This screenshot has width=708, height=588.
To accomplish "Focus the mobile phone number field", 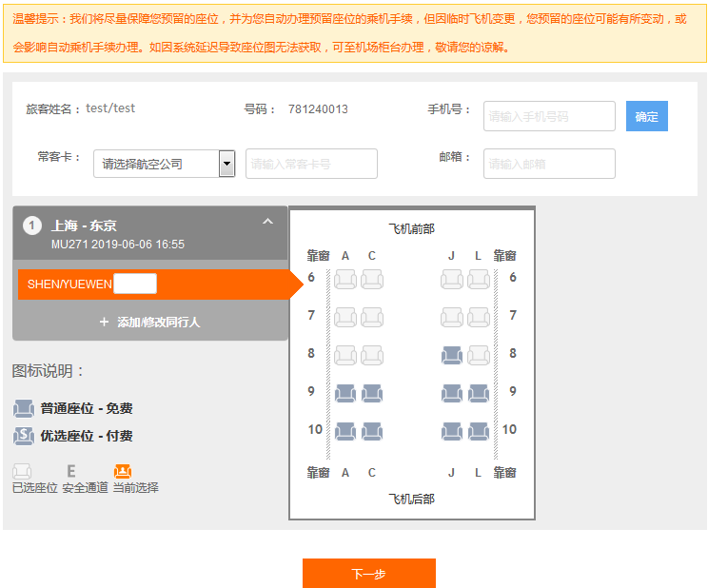I will coord(549,116).
